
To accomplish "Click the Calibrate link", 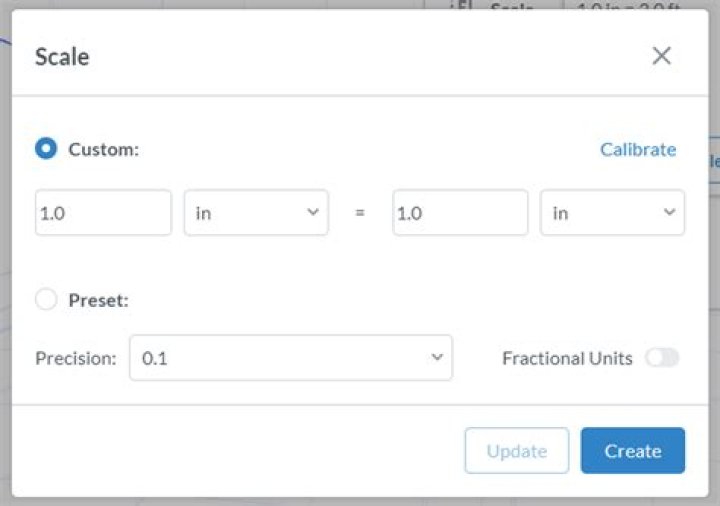I will point(638,150).
